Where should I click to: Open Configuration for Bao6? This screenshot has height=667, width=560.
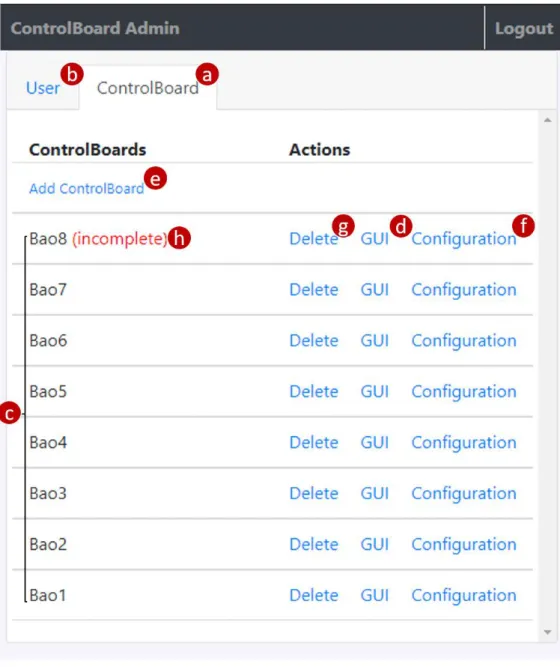pos(464,341)
